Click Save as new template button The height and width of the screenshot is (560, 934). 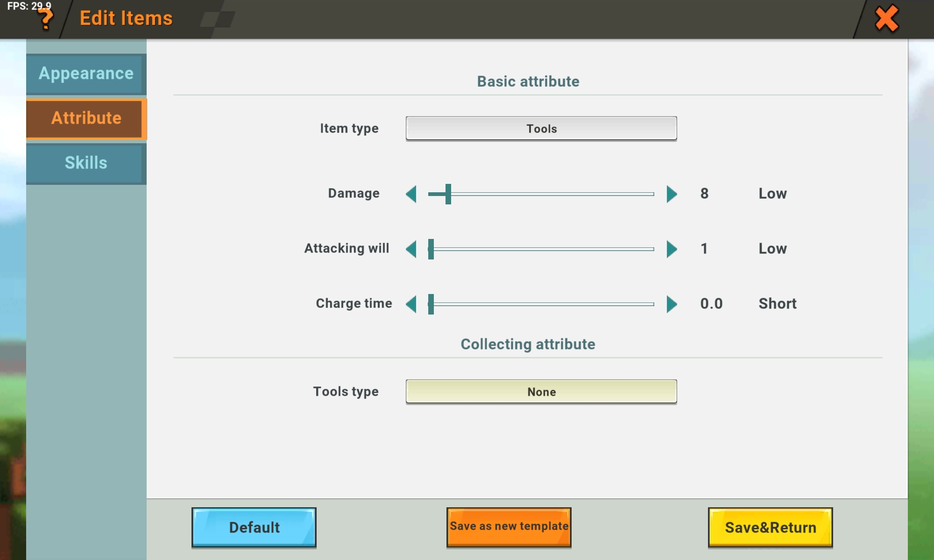coord(509,527)
